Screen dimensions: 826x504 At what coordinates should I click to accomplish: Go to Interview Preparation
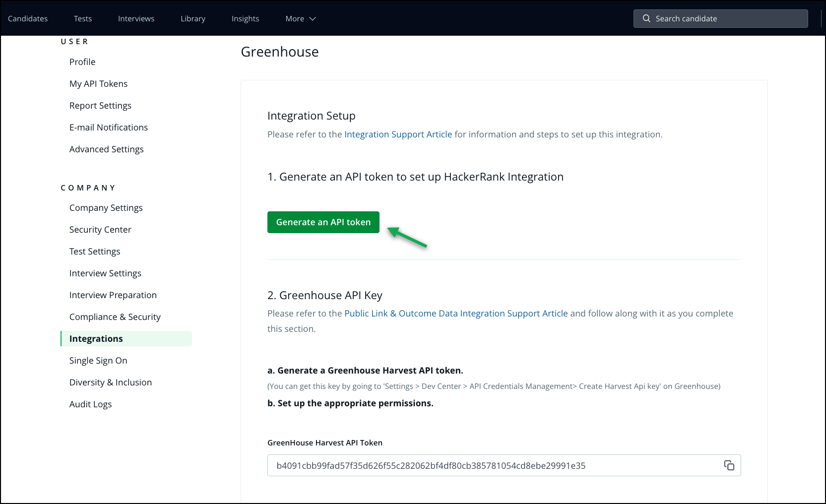pos(113,295)
